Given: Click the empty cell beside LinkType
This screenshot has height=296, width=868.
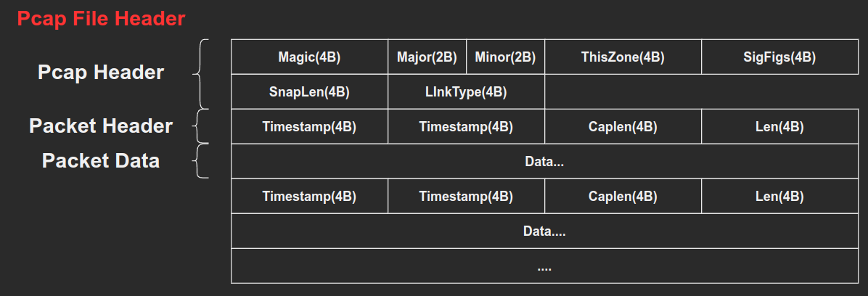Looking at the screenshot, I should coord(701,91).
